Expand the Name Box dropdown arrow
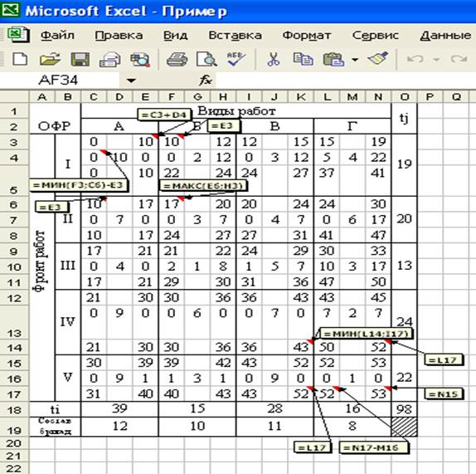The height and width of the screenshot is (474, 476). [131, 81]
